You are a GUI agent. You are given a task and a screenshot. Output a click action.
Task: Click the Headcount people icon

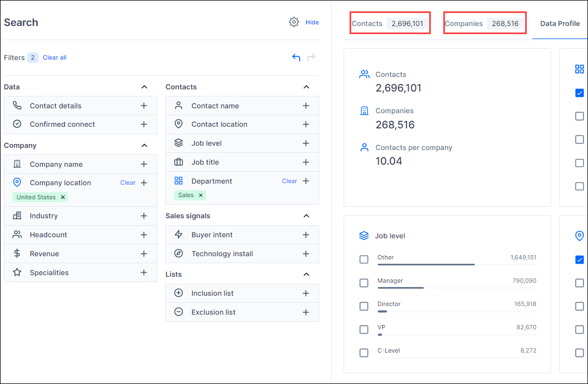click(x=17, y=235)
